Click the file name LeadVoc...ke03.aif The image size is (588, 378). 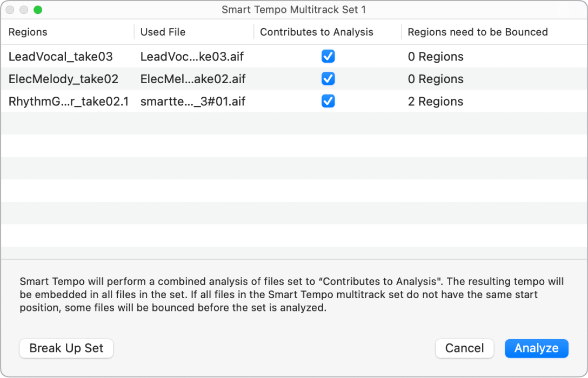tap(192, 56)
